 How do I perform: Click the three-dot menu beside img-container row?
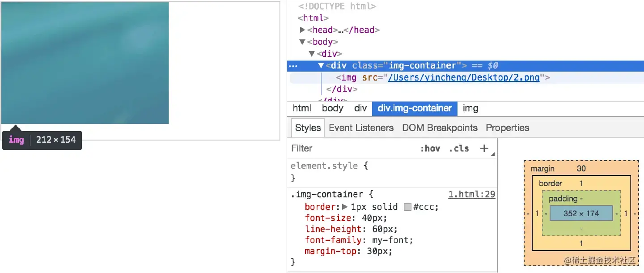(x=293, y=66)
